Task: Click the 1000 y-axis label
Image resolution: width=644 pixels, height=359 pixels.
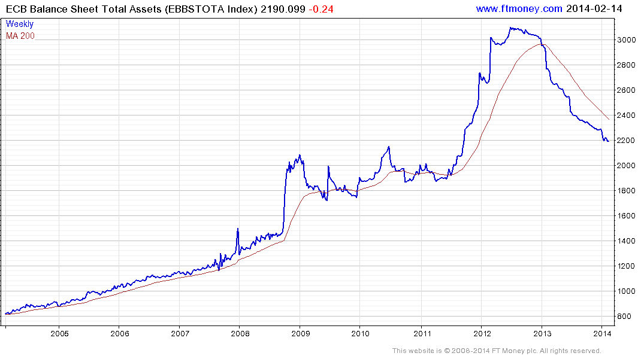Action: pos(627,291)
